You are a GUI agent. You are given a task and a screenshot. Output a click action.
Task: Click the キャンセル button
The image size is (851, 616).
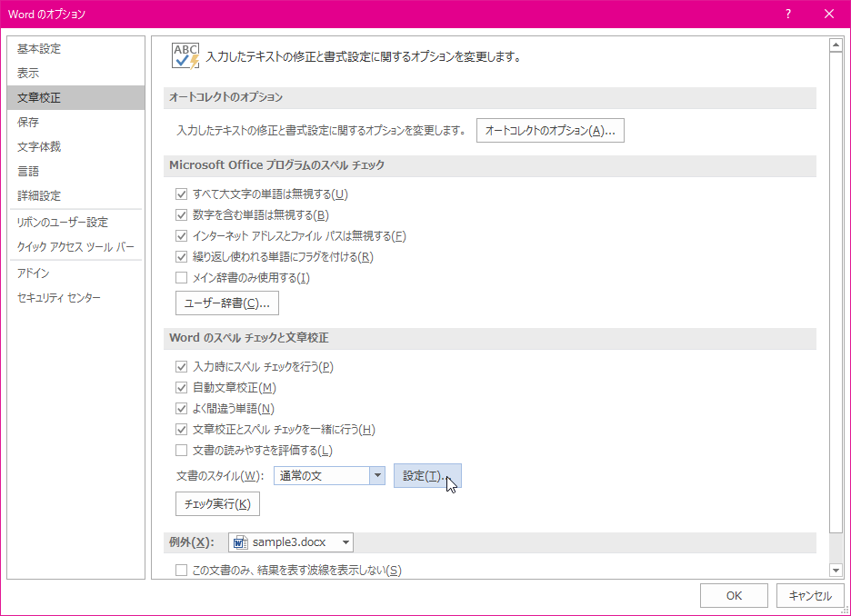[x=810, y=595]
